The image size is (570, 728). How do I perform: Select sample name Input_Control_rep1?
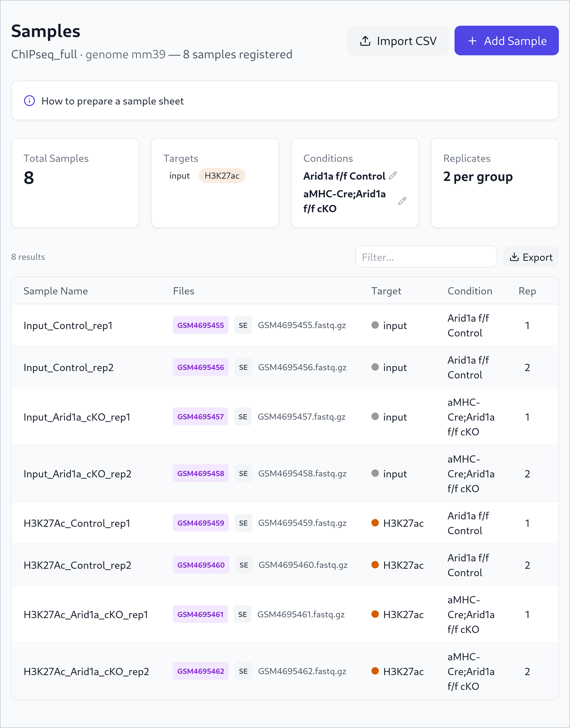(x=68, y=326)
